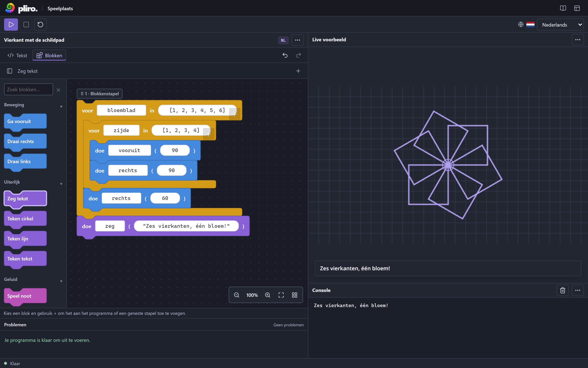Open the Console three-dot menu

tap(578, 290)
